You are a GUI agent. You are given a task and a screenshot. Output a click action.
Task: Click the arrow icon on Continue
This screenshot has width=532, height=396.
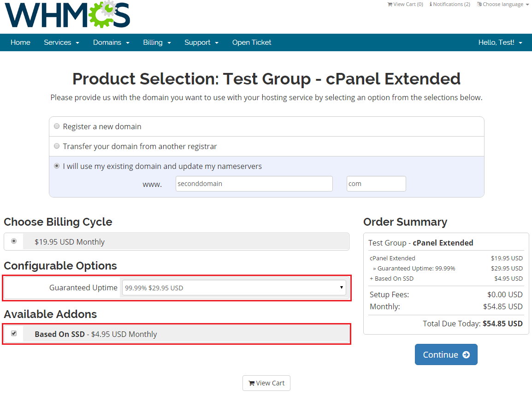click(466, 354)
